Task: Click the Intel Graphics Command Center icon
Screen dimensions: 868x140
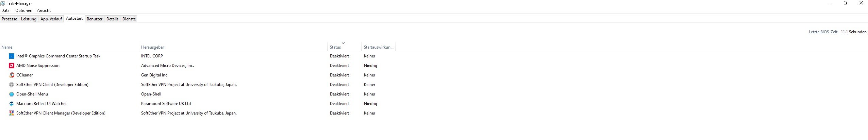Action: [12, 56]
